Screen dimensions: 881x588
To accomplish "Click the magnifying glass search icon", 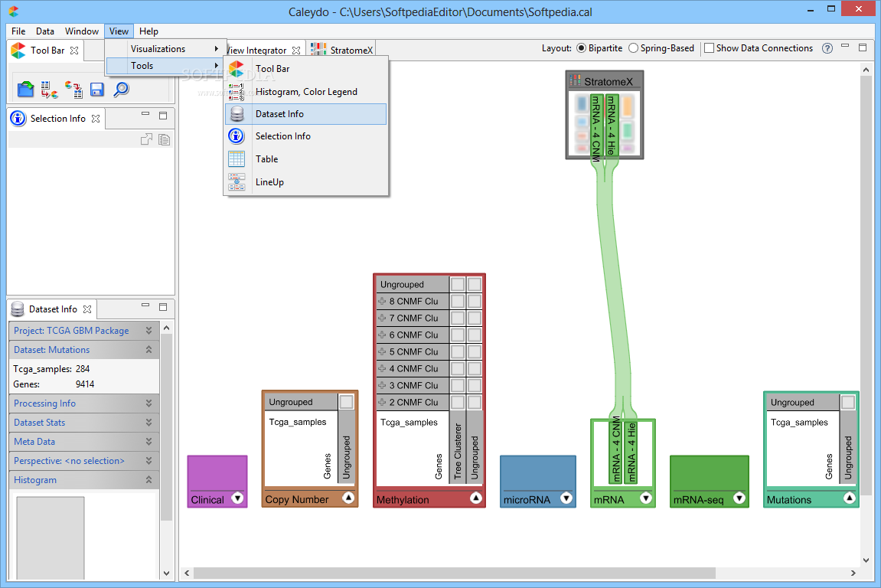I will (x=121, y=90).
